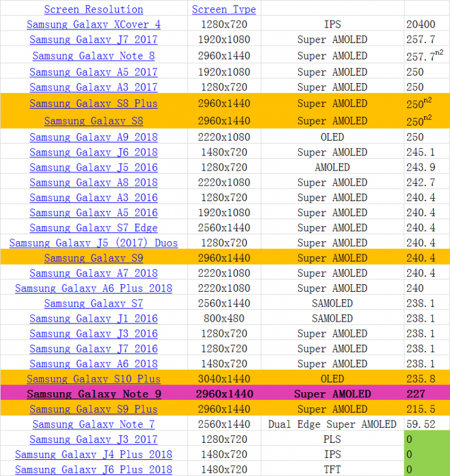The width and height of the screenshot is (450, 476).
Task: Select the SAMOLED cell in Galaxy S7 row
Action: point(332,304)
